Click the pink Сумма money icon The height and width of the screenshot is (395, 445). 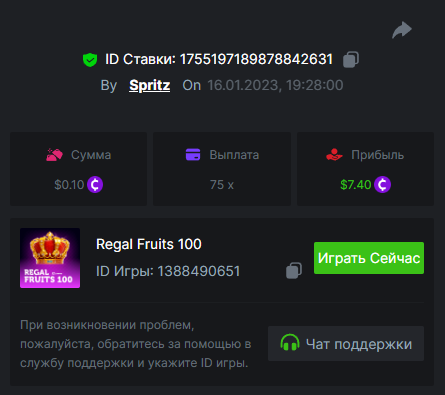(54, 155)
